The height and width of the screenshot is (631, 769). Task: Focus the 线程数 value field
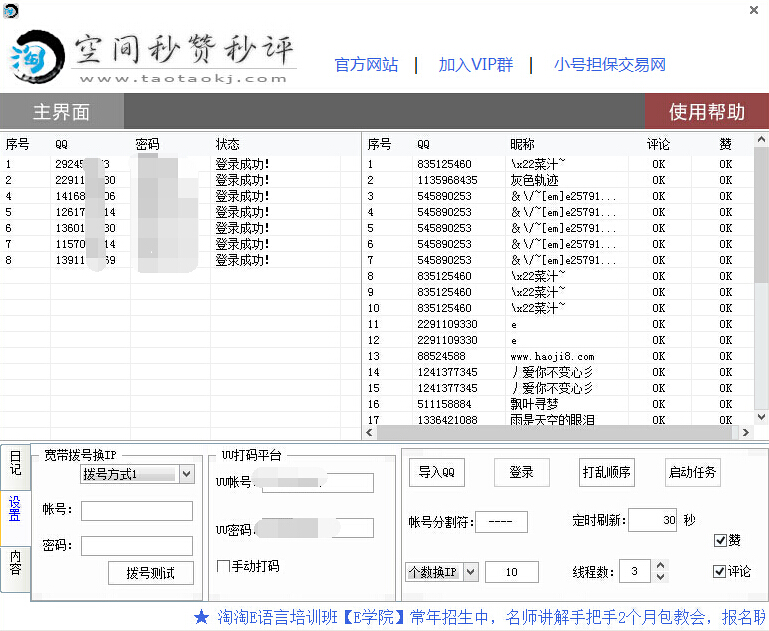tap(635, 571)
